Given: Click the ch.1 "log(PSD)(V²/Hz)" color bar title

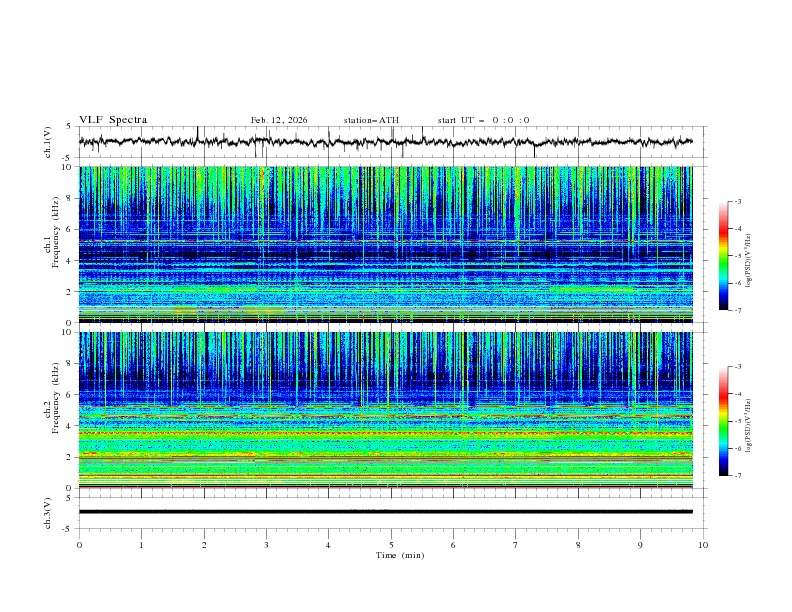Looking at the screenshot, I should pos(749,261).
